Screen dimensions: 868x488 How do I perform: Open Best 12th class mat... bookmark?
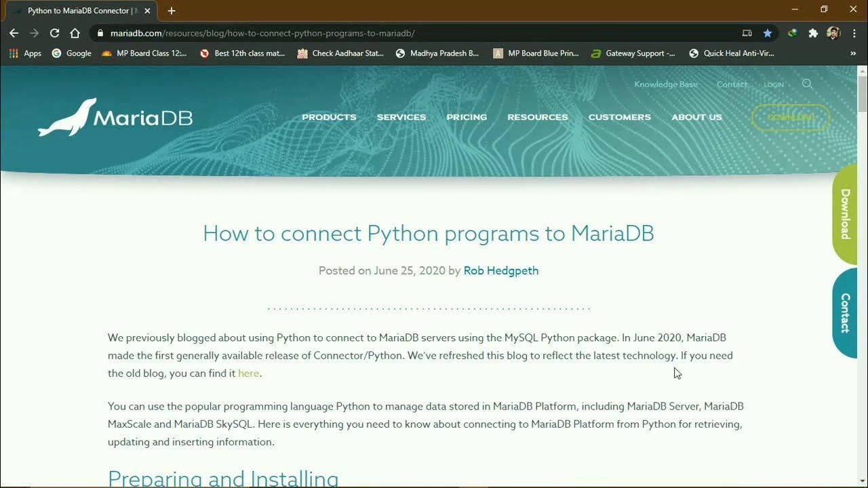tap(242, 53)
